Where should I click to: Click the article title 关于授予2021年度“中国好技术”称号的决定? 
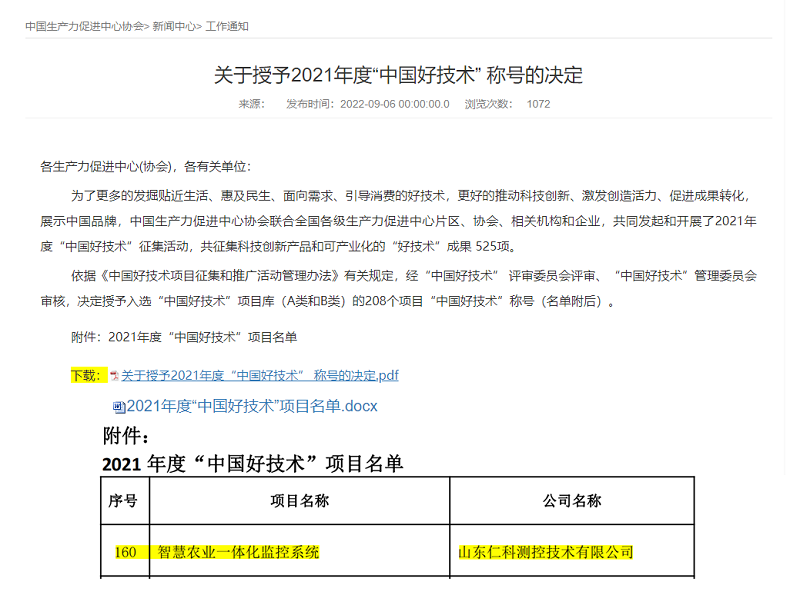(x=398, y=76)
